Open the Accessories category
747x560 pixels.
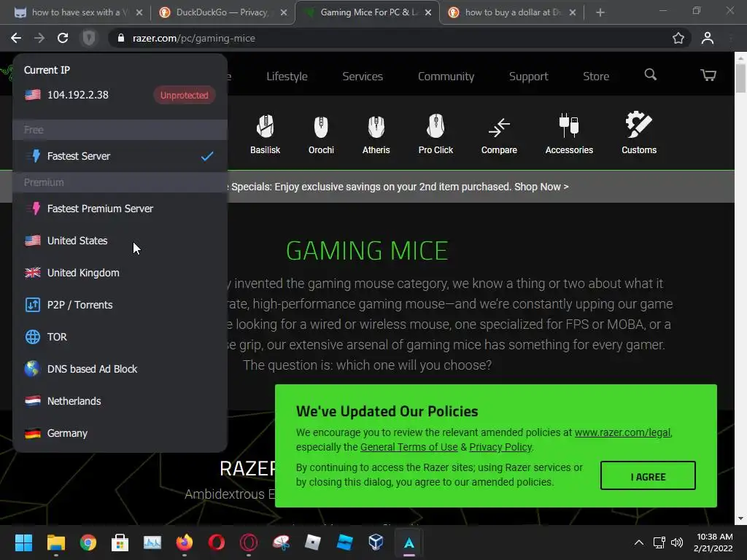(x=569, y=134)
